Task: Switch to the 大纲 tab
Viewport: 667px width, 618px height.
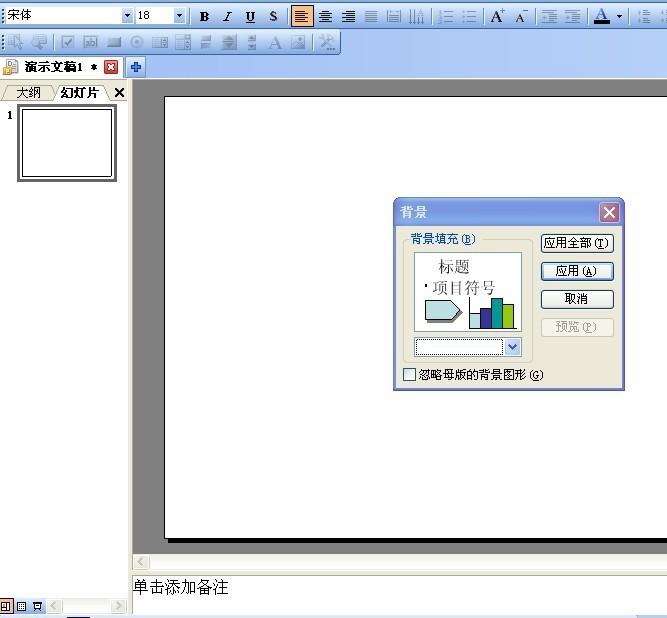Action: tap(27, 93)
